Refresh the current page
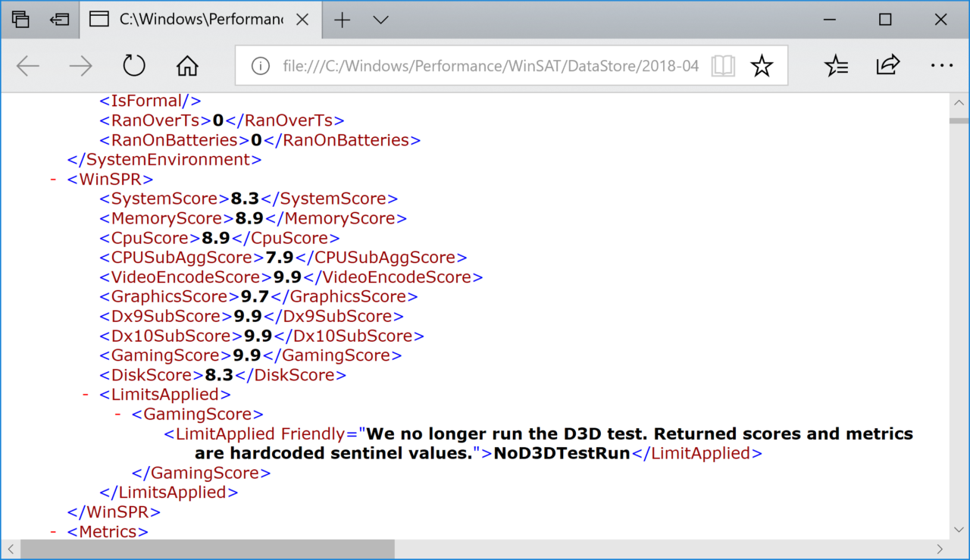 tap(133, 66)
